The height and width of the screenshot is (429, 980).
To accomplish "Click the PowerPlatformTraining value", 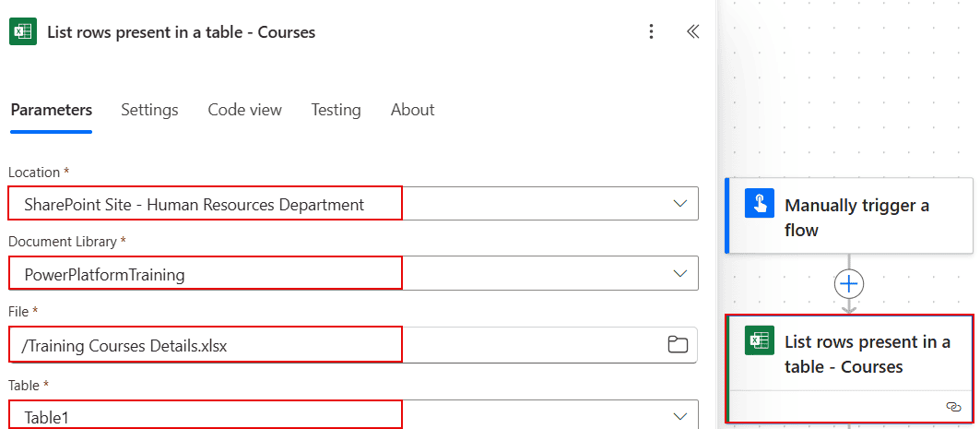I will [x=104, y=274].
